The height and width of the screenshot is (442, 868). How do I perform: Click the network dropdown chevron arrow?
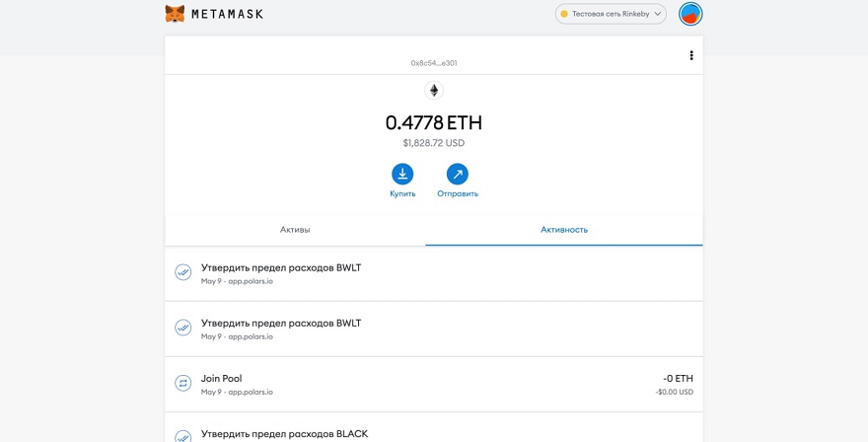[657, 14]
